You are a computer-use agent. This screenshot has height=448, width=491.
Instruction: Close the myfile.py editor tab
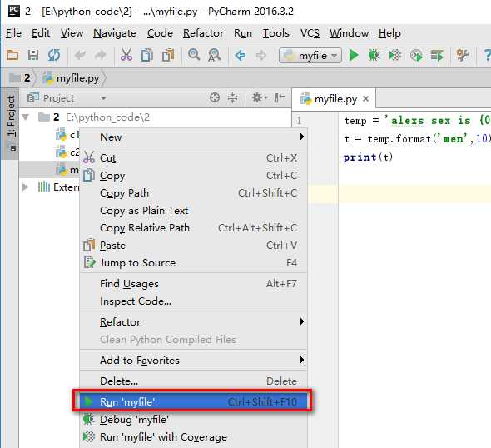pos(365,99)
